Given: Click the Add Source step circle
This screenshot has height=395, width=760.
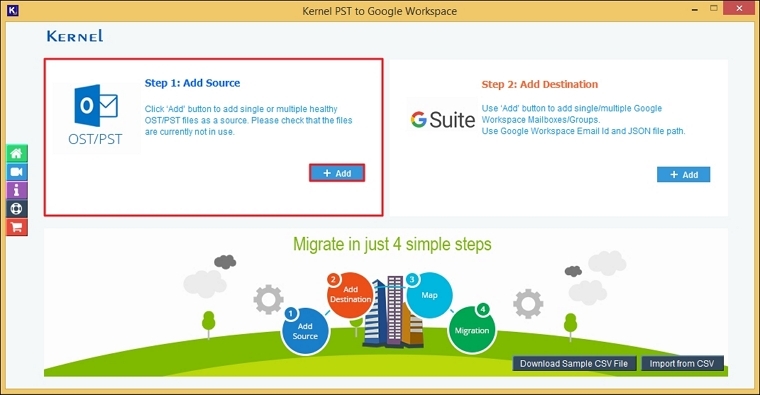Looking at the screenshot, I should point(305,331).
